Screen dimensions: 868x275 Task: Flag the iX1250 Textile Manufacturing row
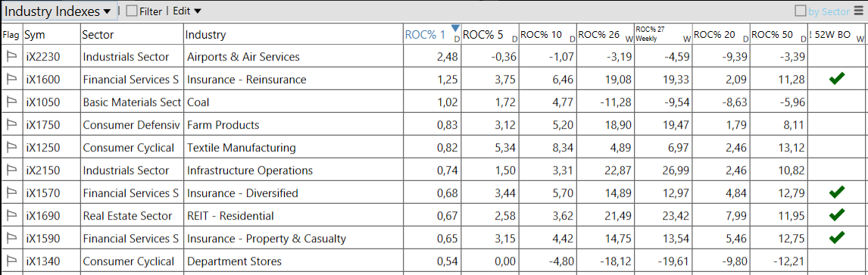[x=11, y=147]
